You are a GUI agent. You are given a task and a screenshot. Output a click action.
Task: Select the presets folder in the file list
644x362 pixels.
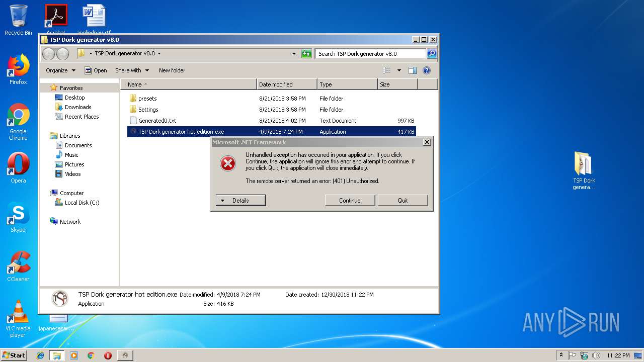pyautogui.click(x=272, y=99)
